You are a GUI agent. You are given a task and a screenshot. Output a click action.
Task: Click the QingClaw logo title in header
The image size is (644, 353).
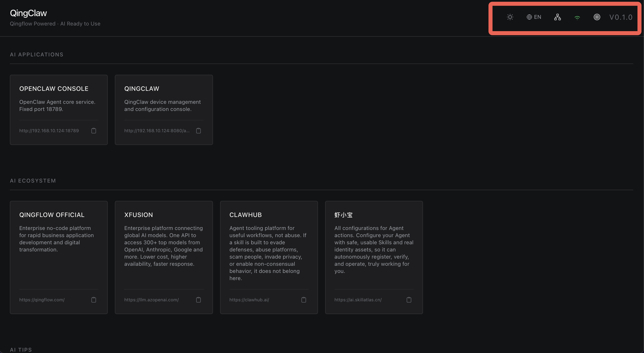28,13
